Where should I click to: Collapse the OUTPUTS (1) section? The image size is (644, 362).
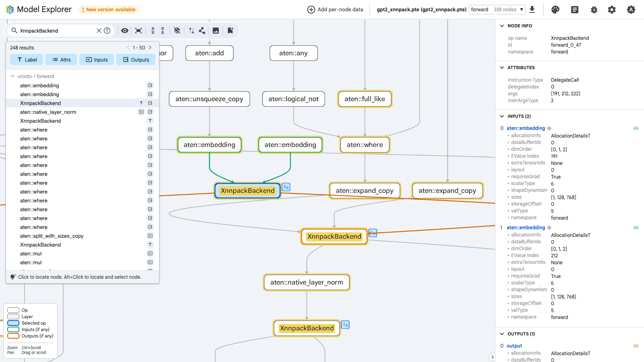click(502, 334)
